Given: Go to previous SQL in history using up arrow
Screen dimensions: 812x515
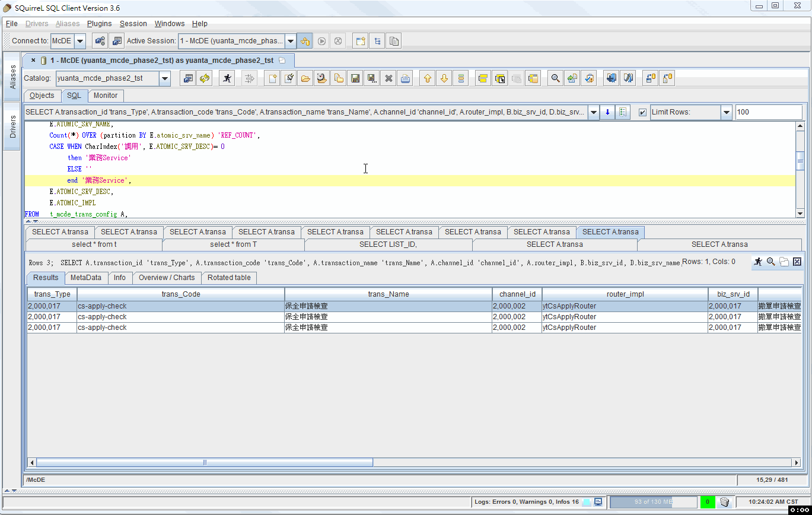Looking at the screenshot, I should pos(428,78).
